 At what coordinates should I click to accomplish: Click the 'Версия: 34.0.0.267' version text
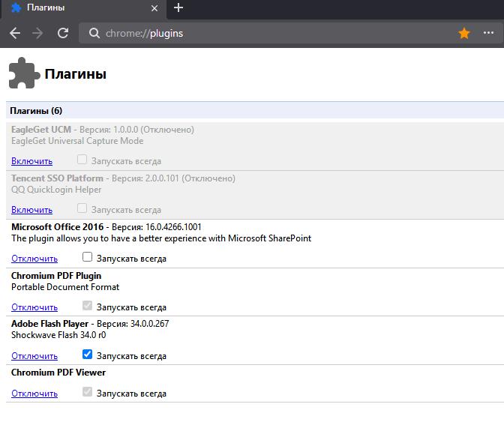coord(133,324)
